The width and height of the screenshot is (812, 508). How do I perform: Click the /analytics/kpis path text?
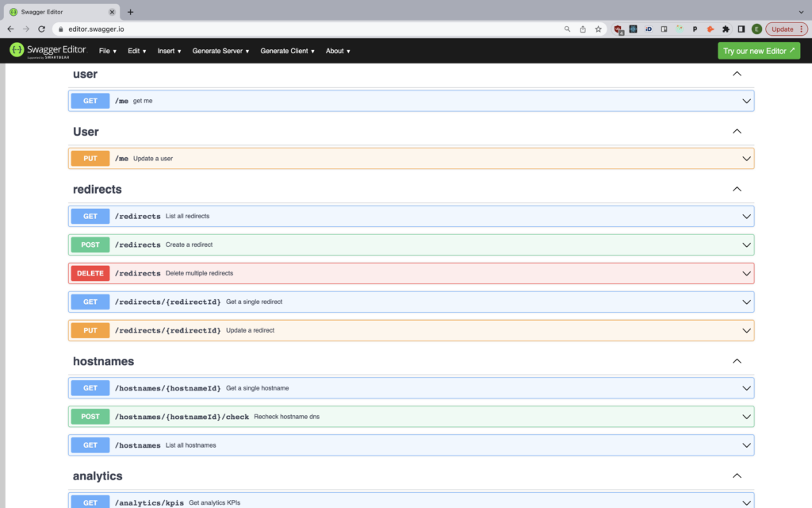tap(149, 502)
